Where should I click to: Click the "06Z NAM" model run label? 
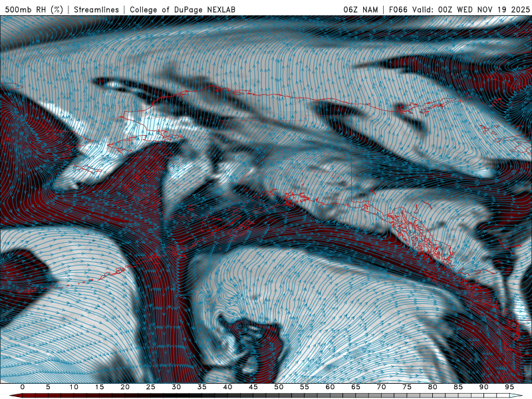point(360,10)
